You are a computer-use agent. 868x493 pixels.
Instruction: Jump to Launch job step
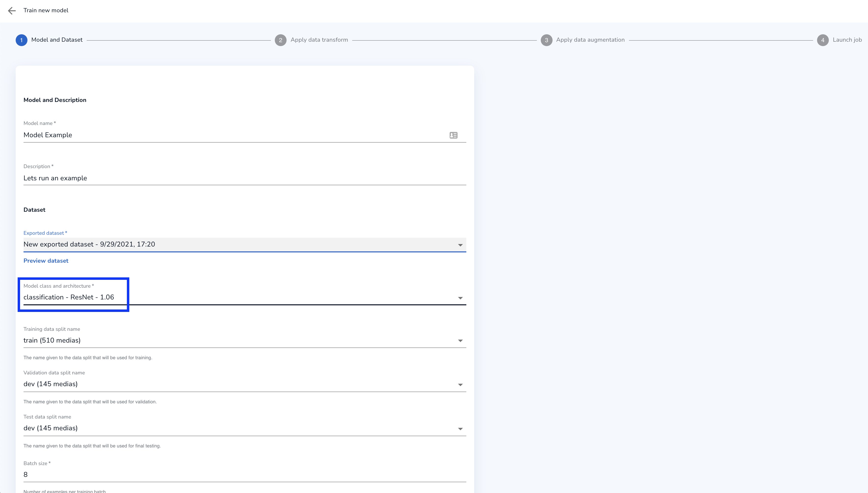pos(847,40)
